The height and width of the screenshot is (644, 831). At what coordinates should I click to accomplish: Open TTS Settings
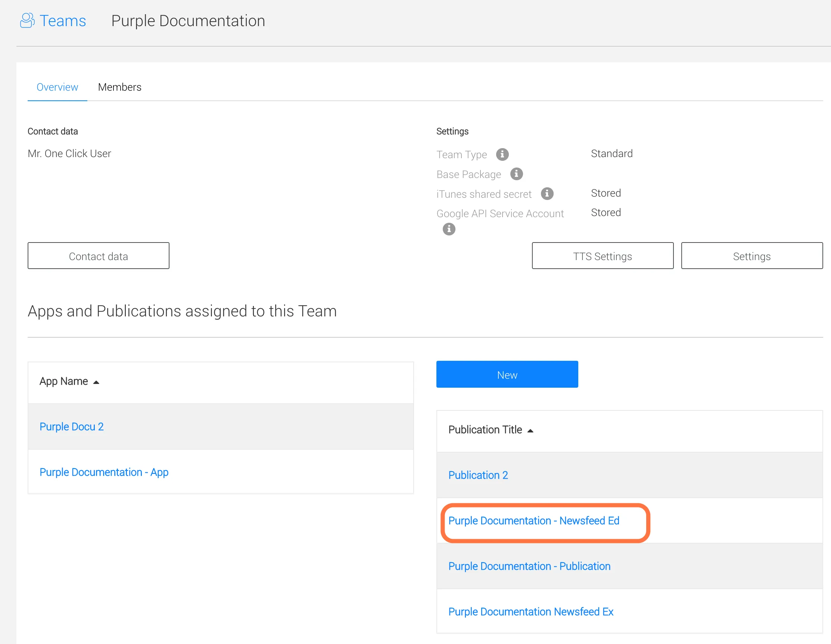pyautogui.click(x=603, y=256)
